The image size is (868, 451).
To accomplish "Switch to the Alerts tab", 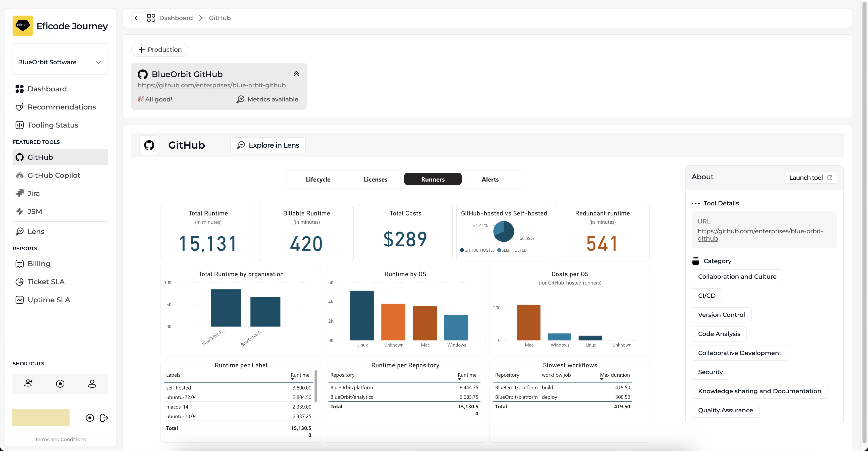I will pyautogui.click(x=490, y=179).
